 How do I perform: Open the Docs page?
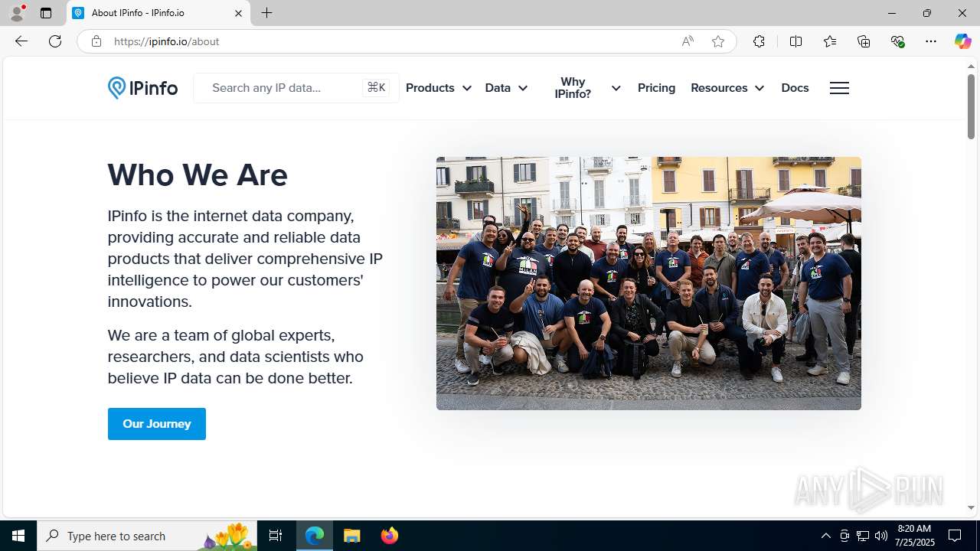click(795, 88)
